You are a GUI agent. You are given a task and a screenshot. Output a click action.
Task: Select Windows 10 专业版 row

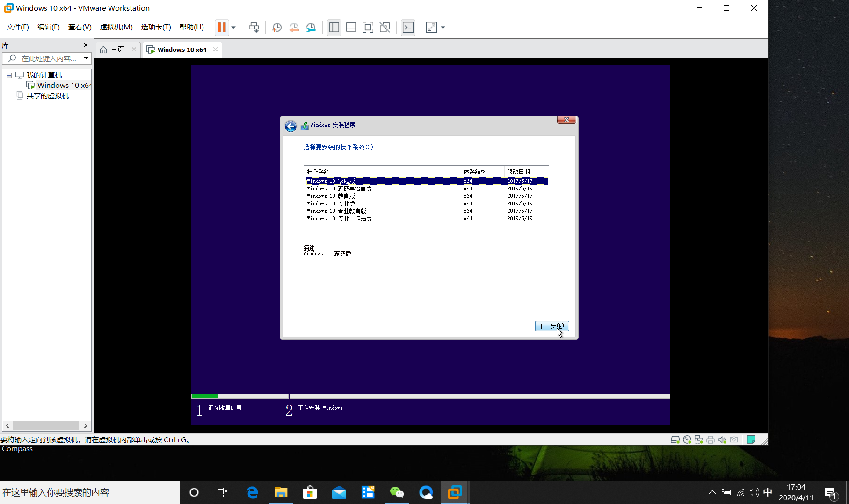pos(427,203)
